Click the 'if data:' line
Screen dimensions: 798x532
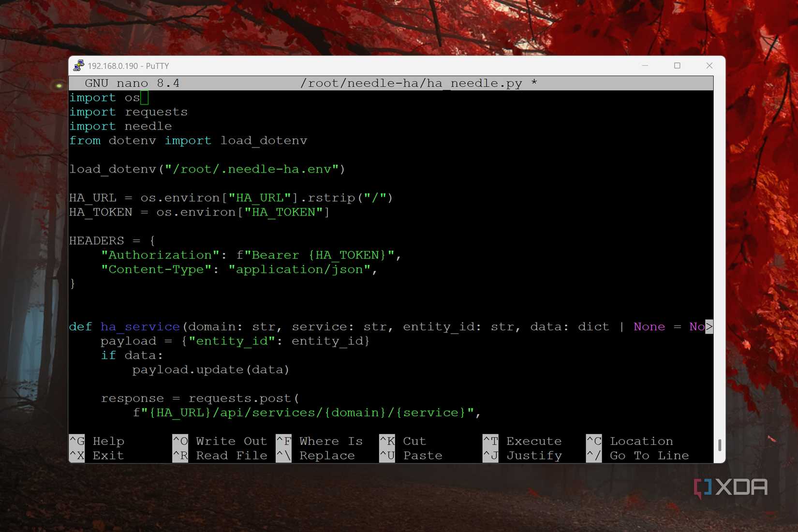[x=132, y=355]
